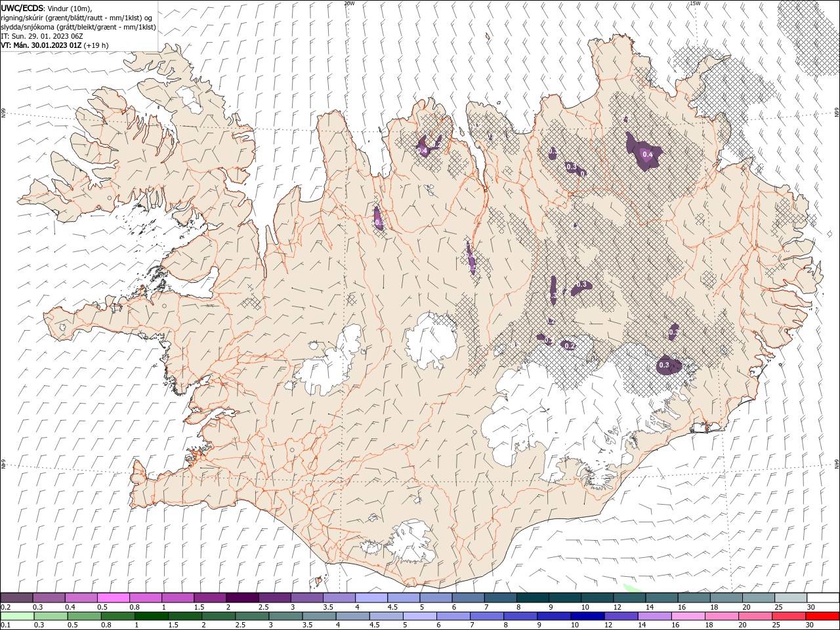Pick the 25 red swatch in lower scale
The height and width of the screenshot is (630, 840).
[x=788, y=616]
